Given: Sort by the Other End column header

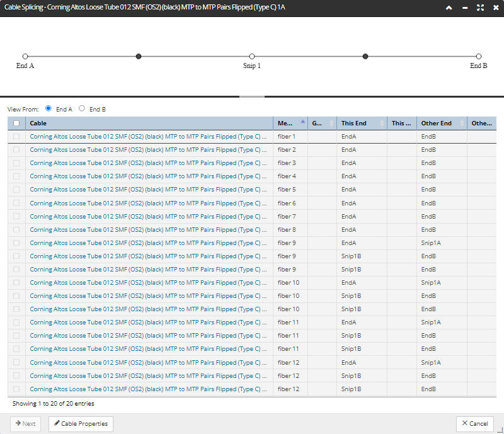Looking at the screenshot, I should [442, 123].
